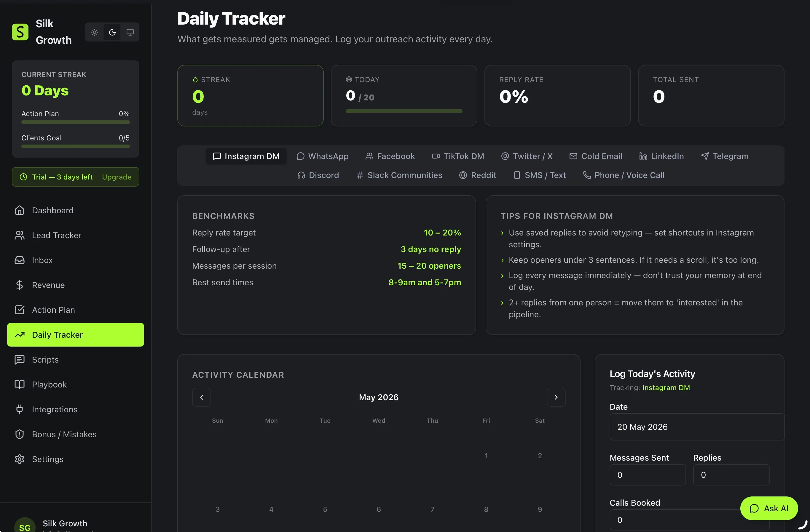Go to next month in calendar
This screenshot has height=532, width=810.
click(x=556, y=397)
